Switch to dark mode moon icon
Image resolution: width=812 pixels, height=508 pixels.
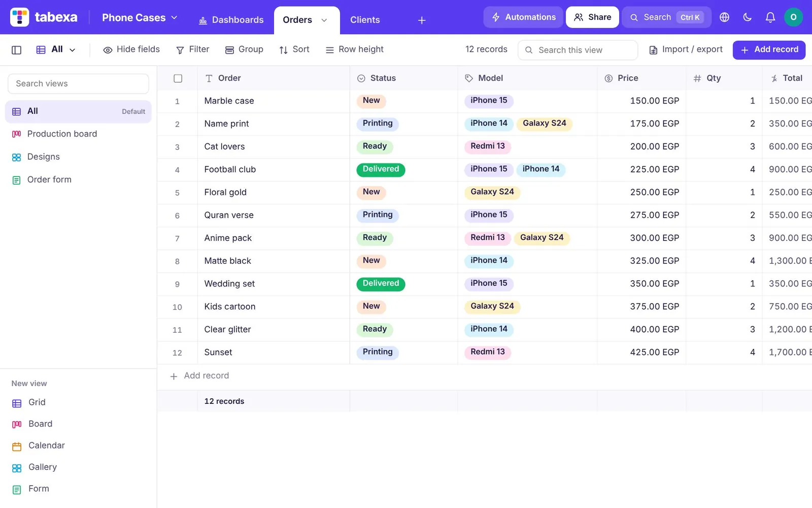pyautogui.click(x=747, y=17)
